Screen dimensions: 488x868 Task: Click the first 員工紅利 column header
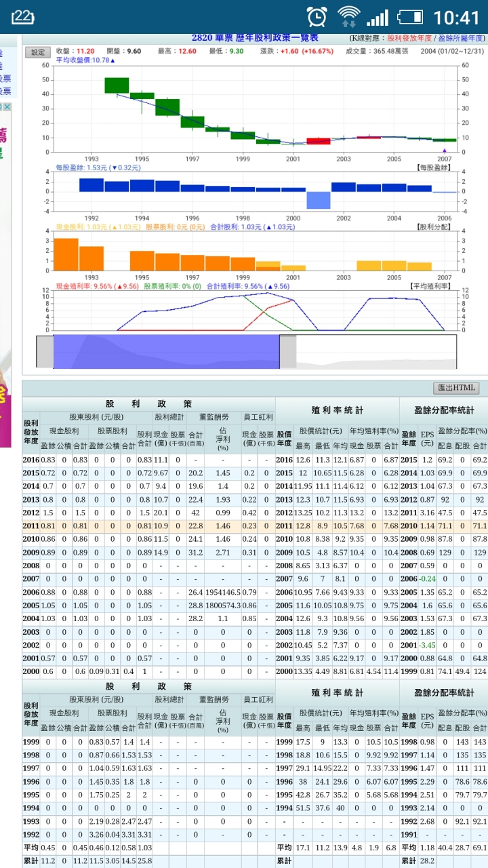pos(258,416)
